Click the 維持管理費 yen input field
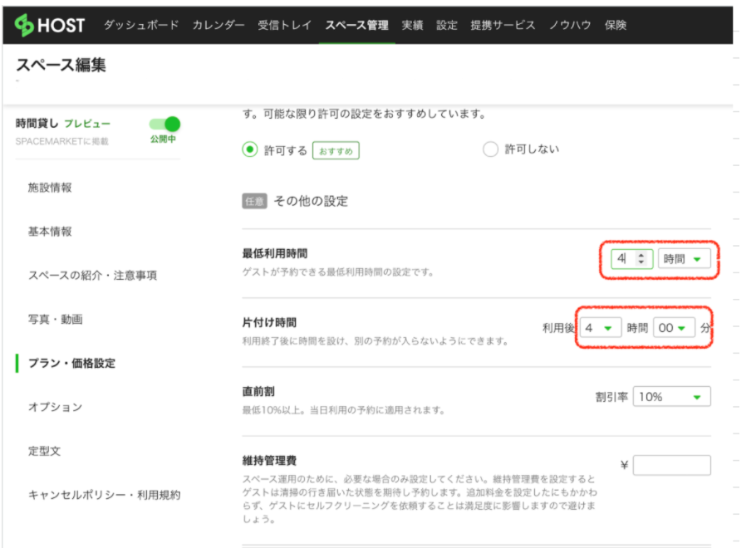Image resolution: width=756 pixels, height=548 pixels. click(x=671, y=465)
